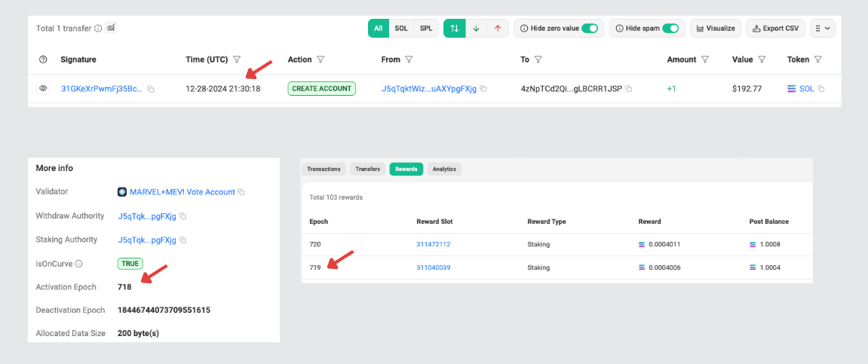Click the reward amount 0.0004011

tap(663, 244)
